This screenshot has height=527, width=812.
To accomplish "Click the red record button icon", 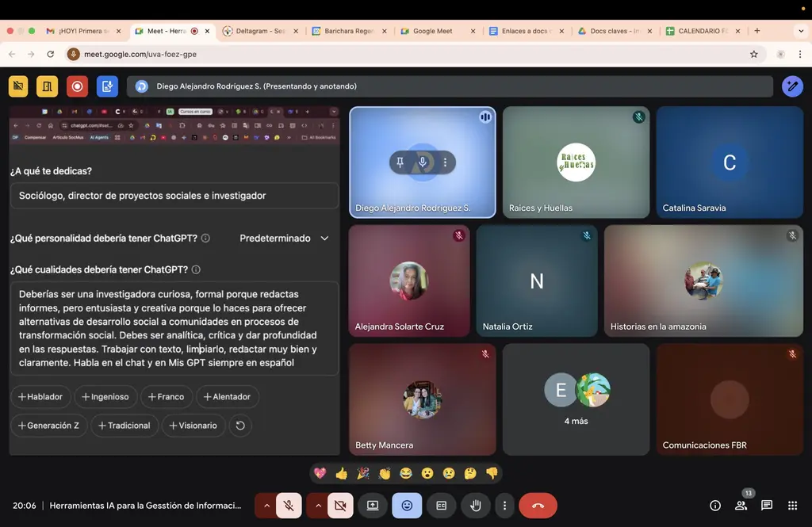I will pos(77,86).
